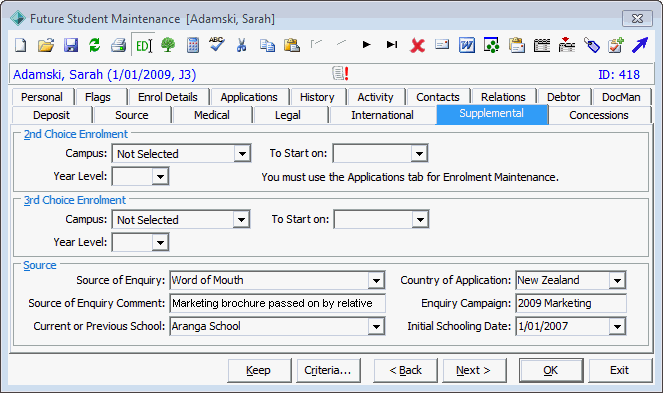This screenshot has height=393, width=663.
Task: Open Initial Schooling Date dropdown
Action: [617, 326]
